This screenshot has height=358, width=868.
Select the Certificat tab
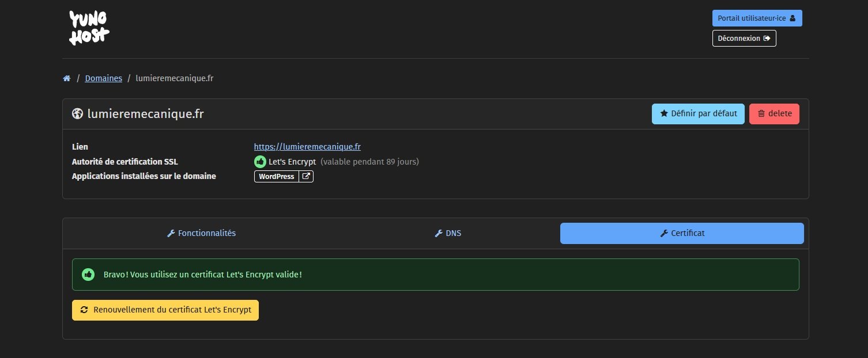[x=682, y=233]
